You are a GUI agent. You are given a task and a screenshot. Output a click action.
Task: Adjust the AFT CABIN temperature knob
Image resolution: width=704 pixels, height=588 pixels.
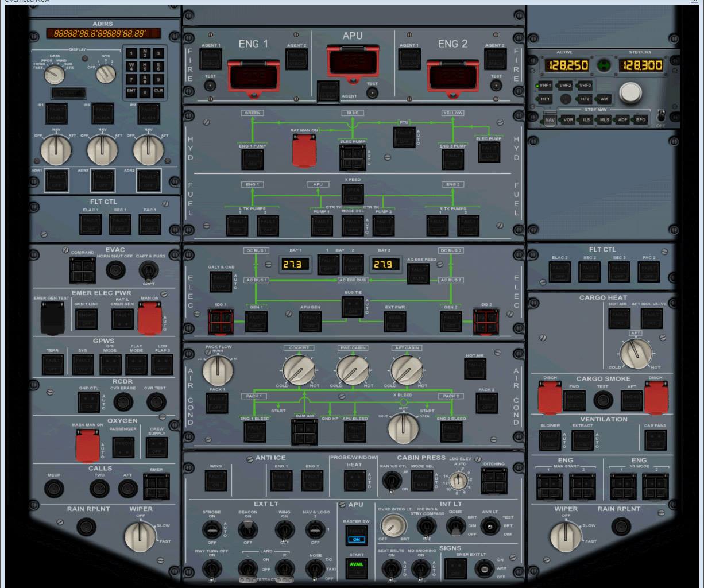point(407,370)
